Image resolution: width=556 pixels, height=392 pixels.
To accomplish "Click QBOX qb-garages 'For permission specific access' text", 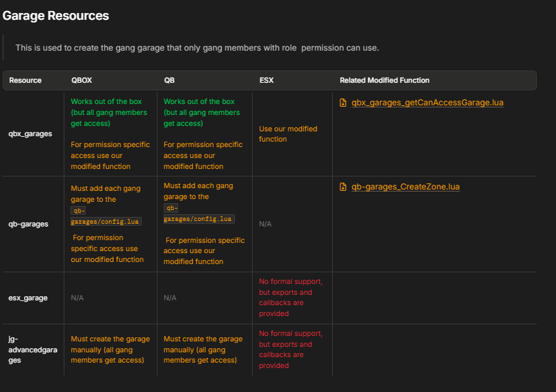I will [107, 249].
